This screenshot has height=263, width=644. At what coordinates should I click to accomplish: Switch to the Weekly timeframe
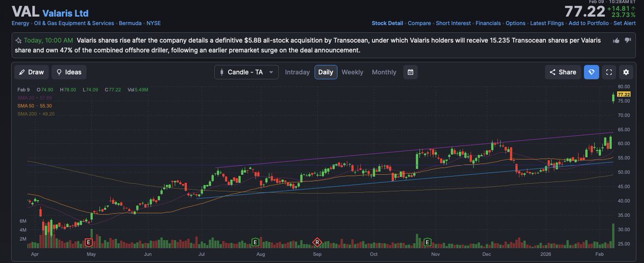click(352, 72)
